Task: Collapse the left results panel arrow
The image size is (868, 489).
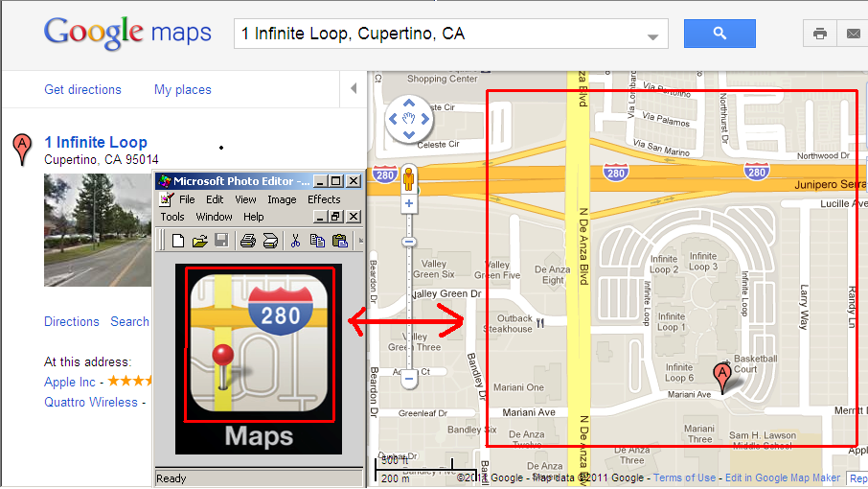Action: pyautogui.click(x=354, y=88)
